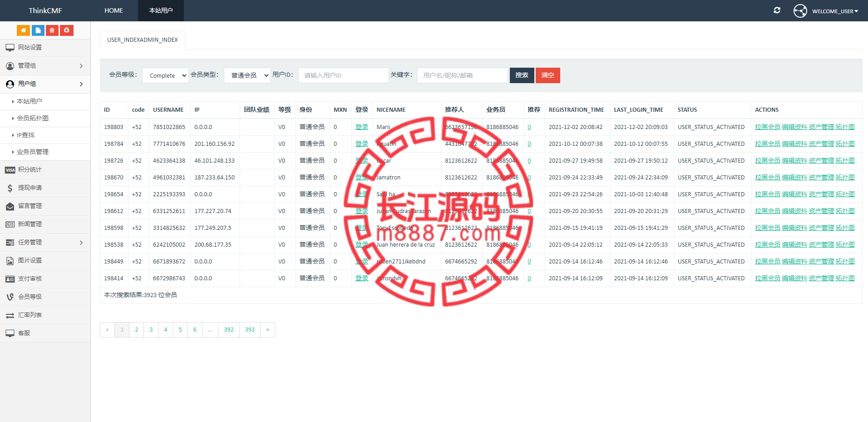Click the user avatar icon in header
Screen dimensions: 868x422
click(800, 11)
